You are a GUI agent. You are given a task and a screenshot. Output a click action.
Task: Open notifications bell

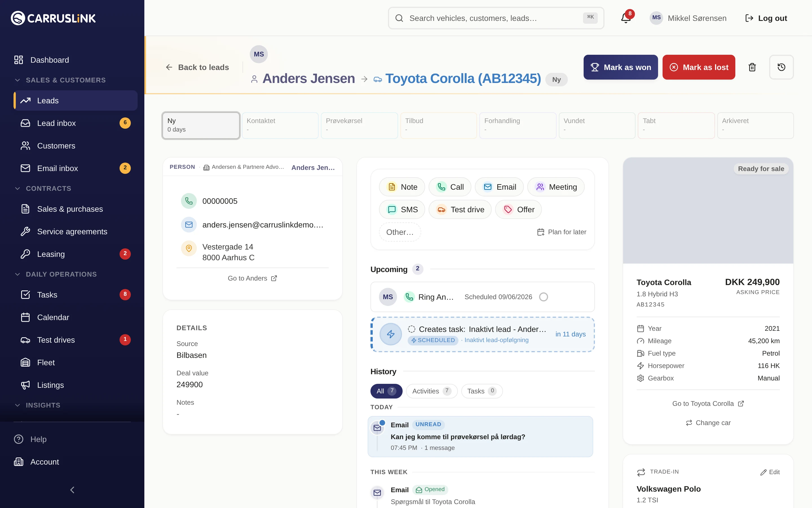pos(626,18)
